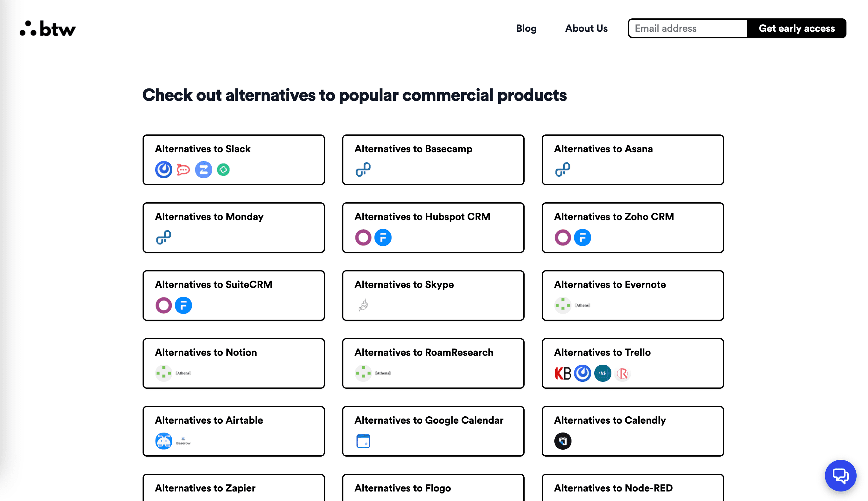Screen dimensions: 868x501
Task: Click the Athens logo under Evernote alternatives
Action: 582,305
